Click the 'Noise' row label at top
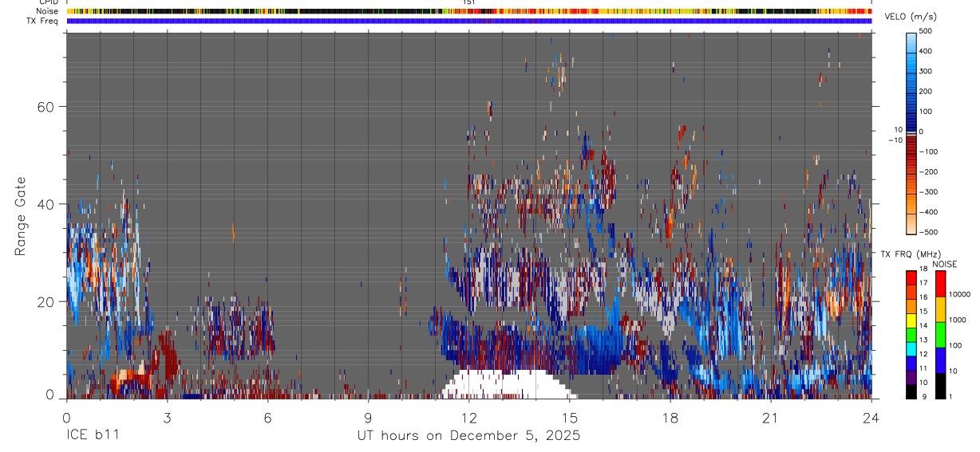The image size is (980, 452). click(48, 11)
